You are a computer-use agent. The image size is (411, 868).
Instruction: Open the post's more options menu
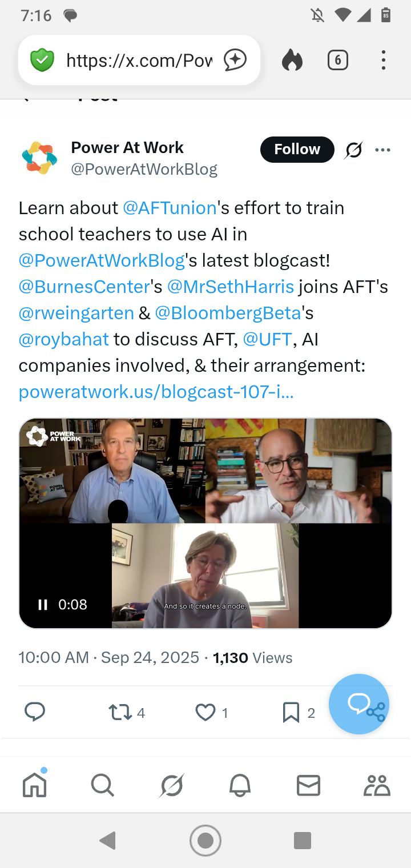click(382, 150)
